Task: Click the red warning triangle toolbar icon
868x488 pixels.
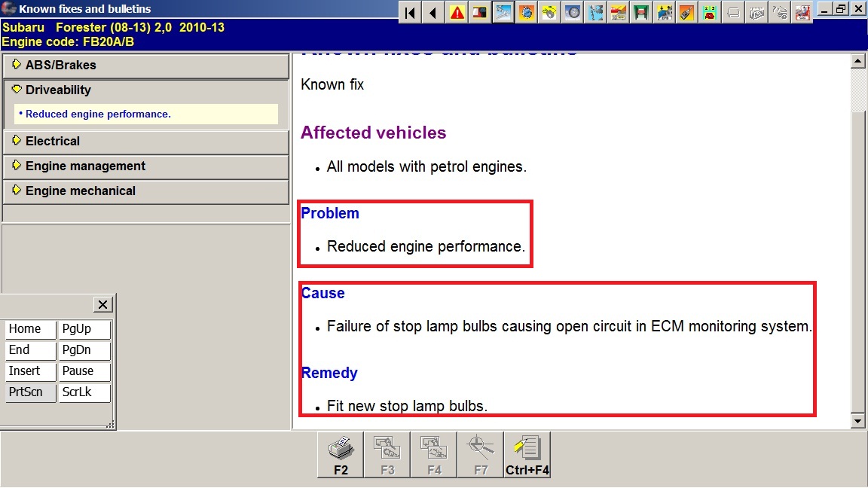Action: pos(457,12)
